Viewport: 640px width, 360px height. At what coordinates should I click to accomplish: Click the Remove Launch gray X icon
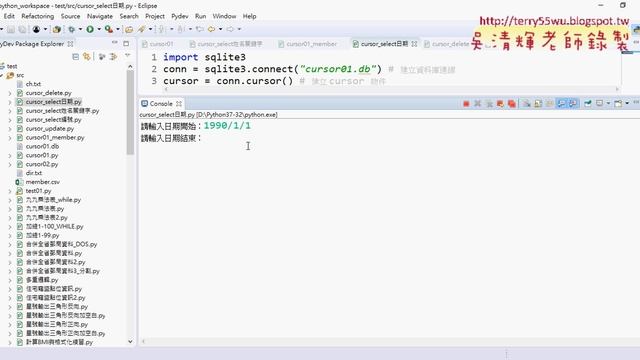coord(478,104)
